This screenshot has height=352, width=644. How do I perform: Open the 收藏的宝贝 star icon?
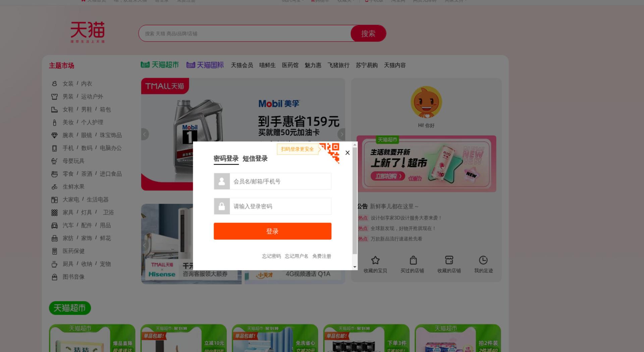(x=375, y=260)
